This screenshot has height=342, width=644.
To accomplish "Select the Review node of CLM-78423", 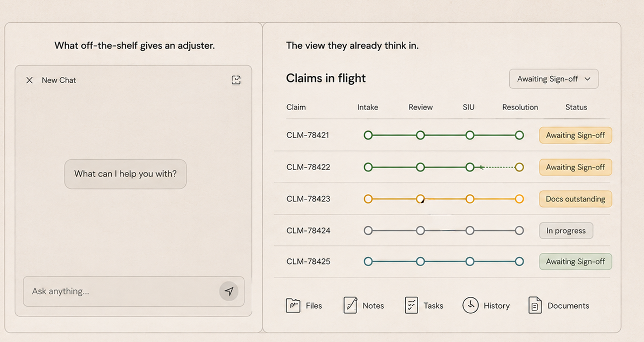I will tap(421, 199).
